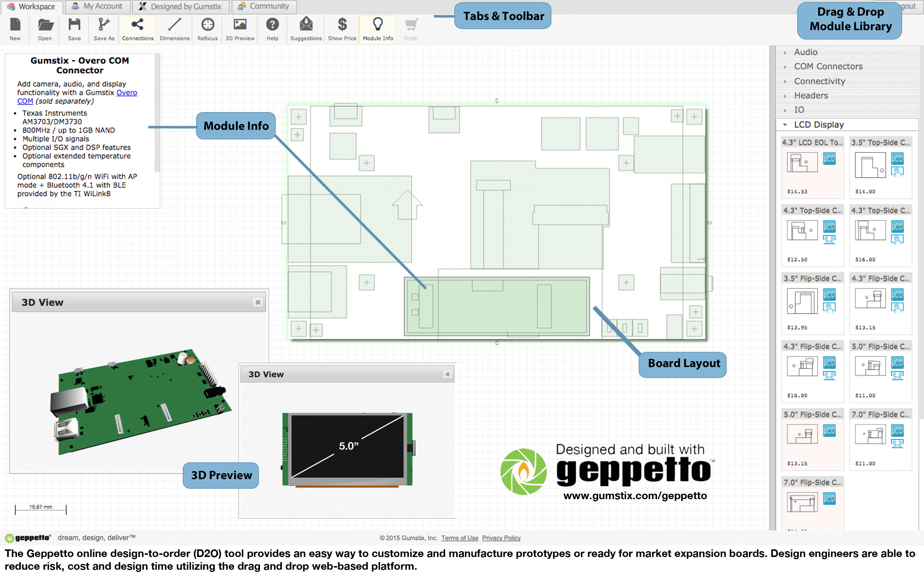Expand the Headers category
Screen dimensions: 924x573
point(847,95)
